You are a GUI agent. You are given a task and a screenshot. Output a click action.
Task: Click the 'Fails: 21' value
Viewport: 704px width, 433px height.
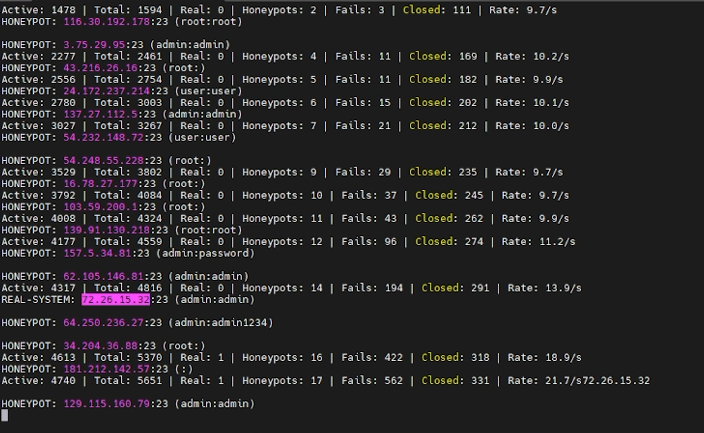tap(363, 126)
